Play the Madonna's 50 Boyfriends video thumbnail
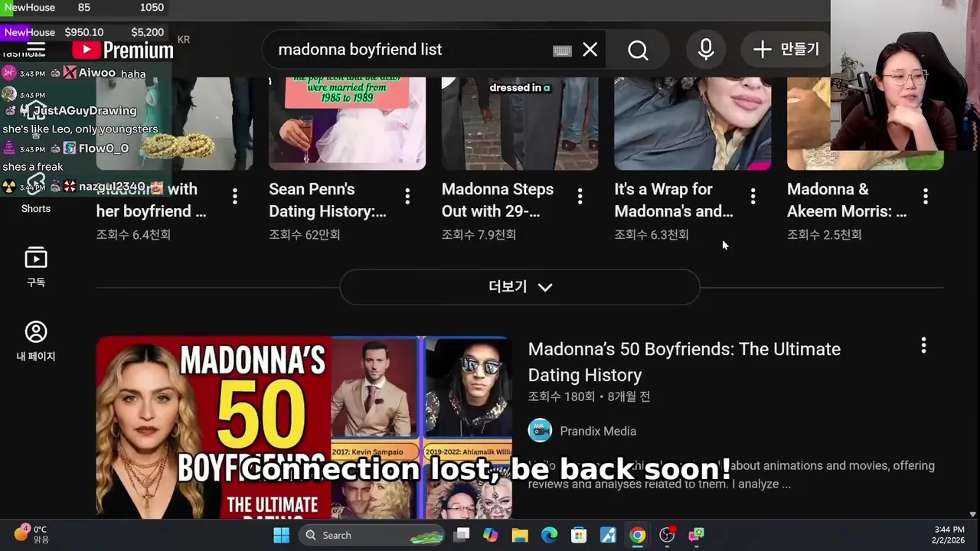 (x=304, y=427)
